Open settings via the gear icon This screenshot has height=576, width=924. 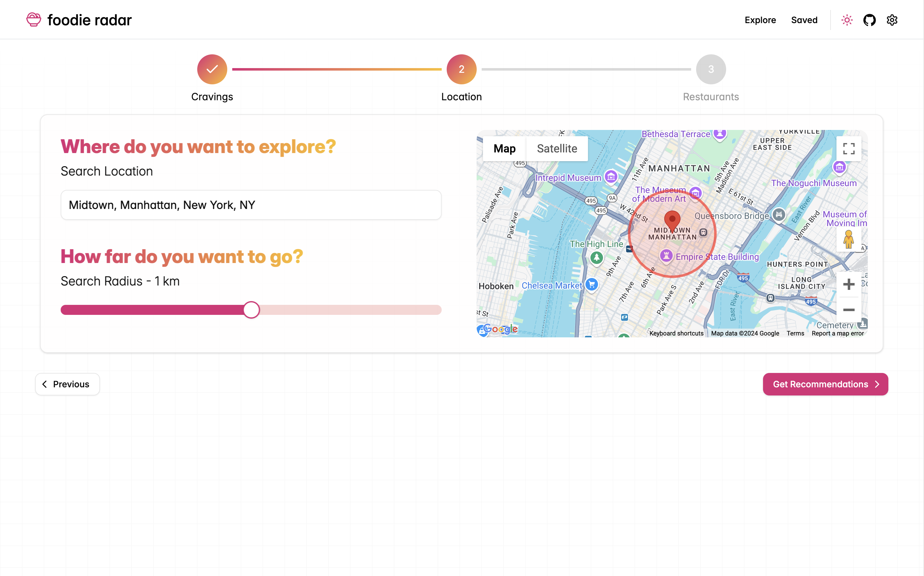click(891, 20)
